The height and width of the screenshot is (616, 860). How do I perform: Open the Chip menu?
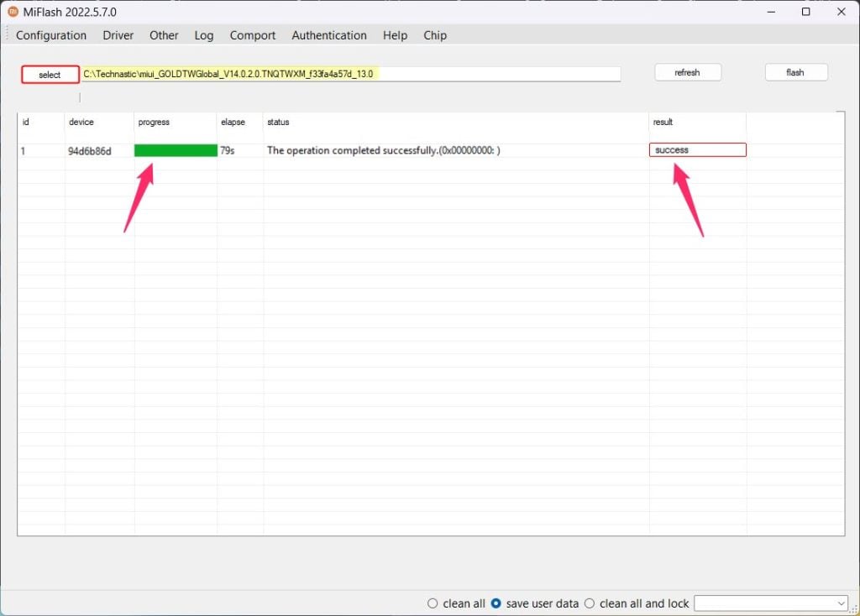tap(434, 35)
